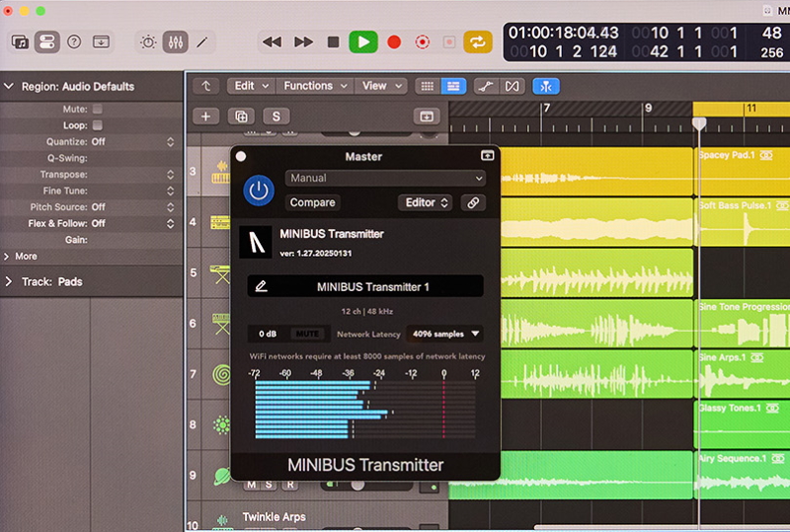Toggle the Capture Recording button
The image size is (790, 532).
point(423,41)
